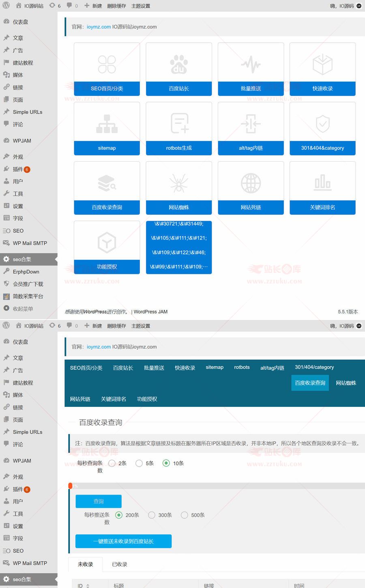365x588 pixels.
Task: Open the sitemap hierarchy icon tile
Action: (107, 123)
